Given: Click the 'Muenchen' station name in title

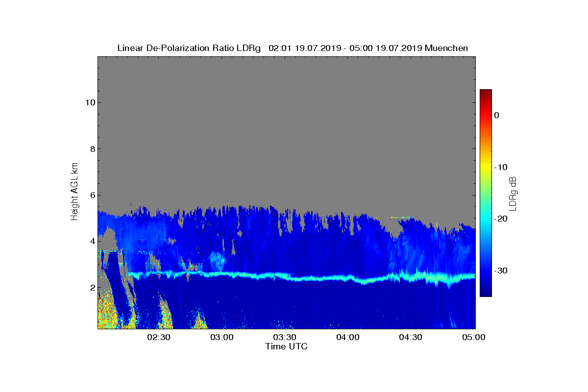Looking at the screenshot, I should coord(446,48).
